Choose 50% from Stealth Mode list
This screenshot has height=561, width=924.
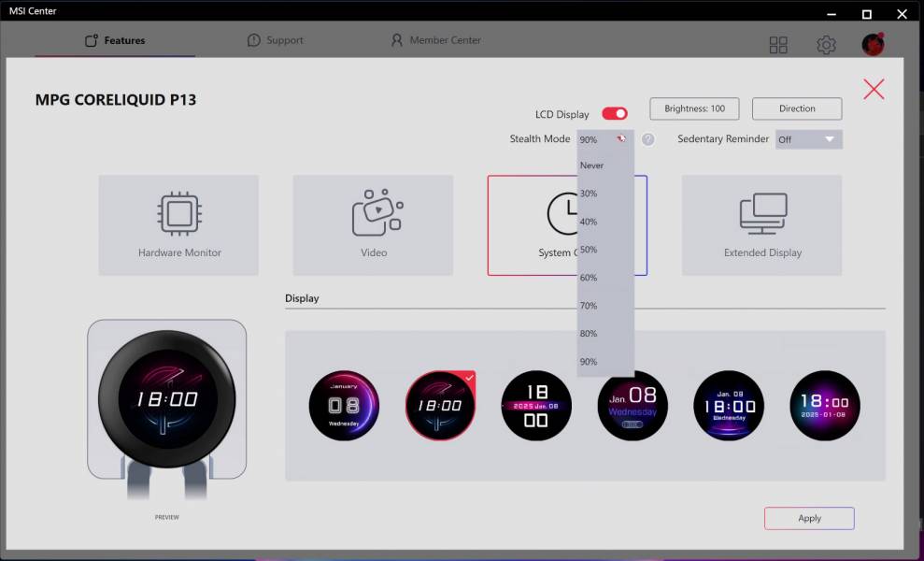pyautogui.click(x=589, y=250)
